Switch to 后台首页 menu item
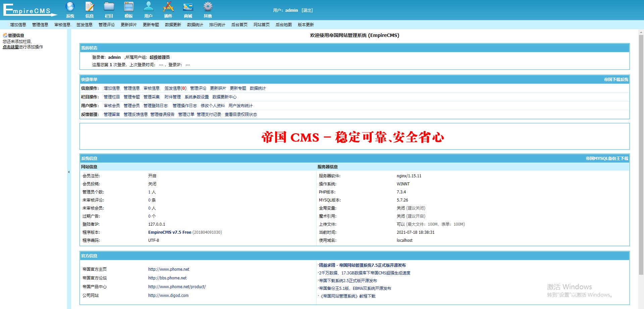 [x=239, y=25]
